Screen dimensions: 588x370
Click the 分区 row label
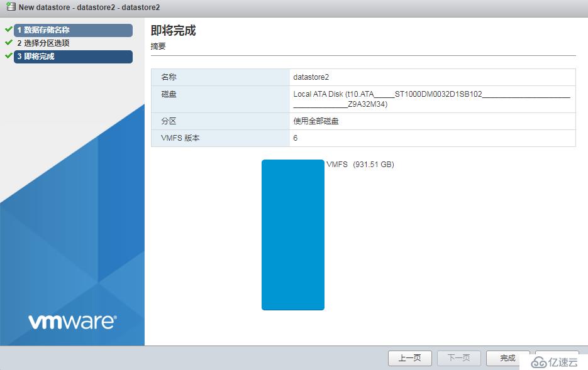point(169,121)
